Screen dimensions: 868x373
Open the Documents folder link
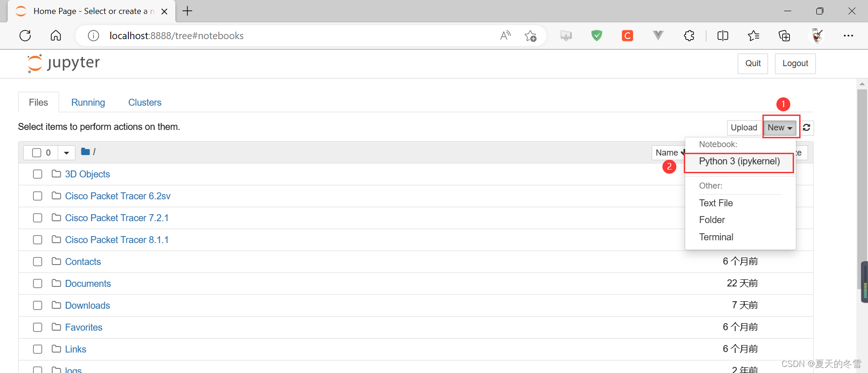[88, 284]
